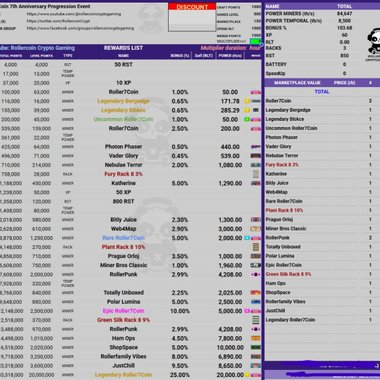Select the '10 XP' reward cell
Image resolution: width=380 pixels, height=380 pixels.
tap(123, 83)
